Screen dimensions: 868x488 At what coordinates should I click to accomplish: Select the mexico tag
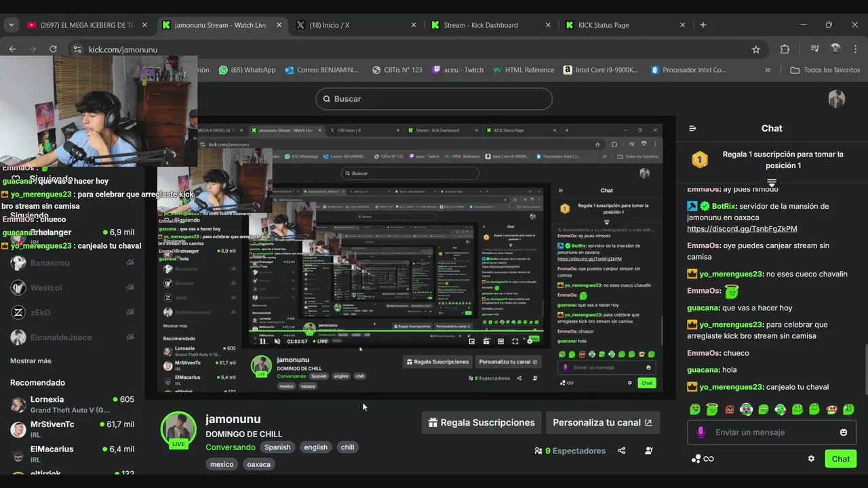[222, 464]
